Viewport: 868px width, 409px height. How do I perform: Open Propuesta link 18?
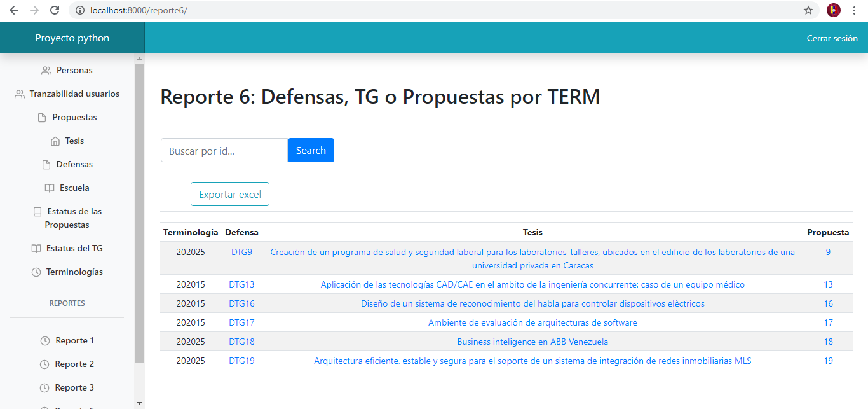tap(828, 342)
